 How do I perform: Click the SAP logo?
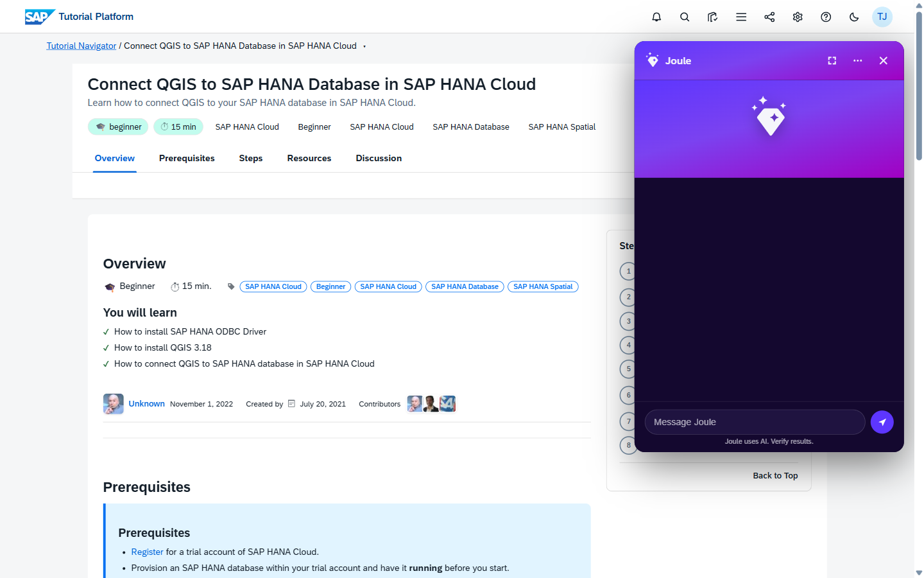click(39, 17)
